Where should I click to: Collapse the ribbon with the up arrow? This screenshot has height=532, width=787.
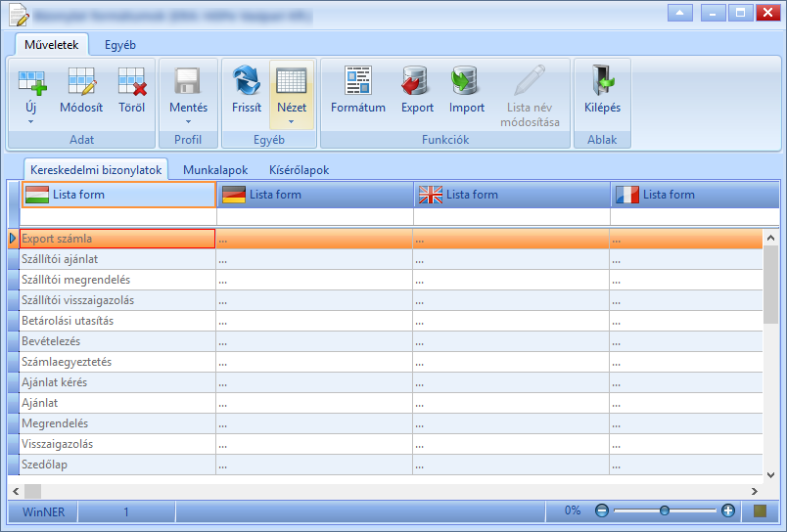680,13
